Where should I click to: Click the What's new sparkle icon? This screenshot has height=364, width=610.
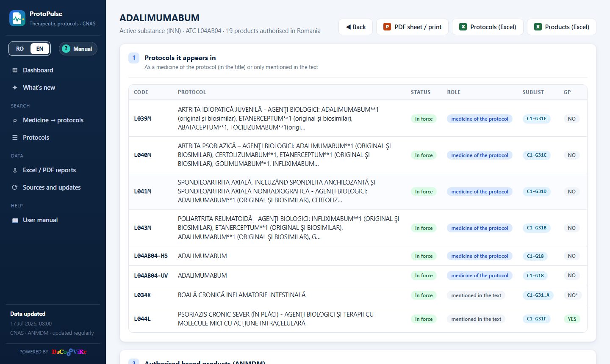click(15, 88)
